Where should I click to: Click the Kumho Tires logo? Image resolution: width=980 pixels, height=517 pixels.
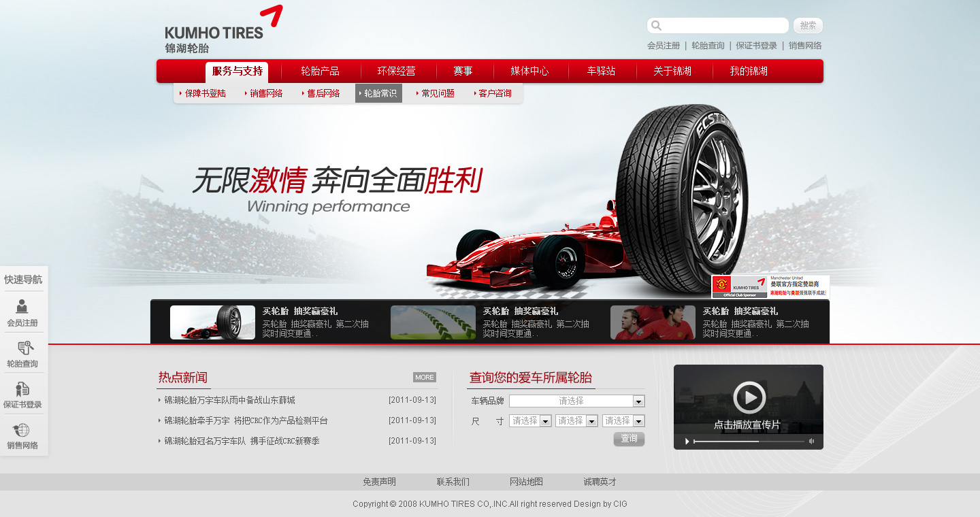pos(223,30)
